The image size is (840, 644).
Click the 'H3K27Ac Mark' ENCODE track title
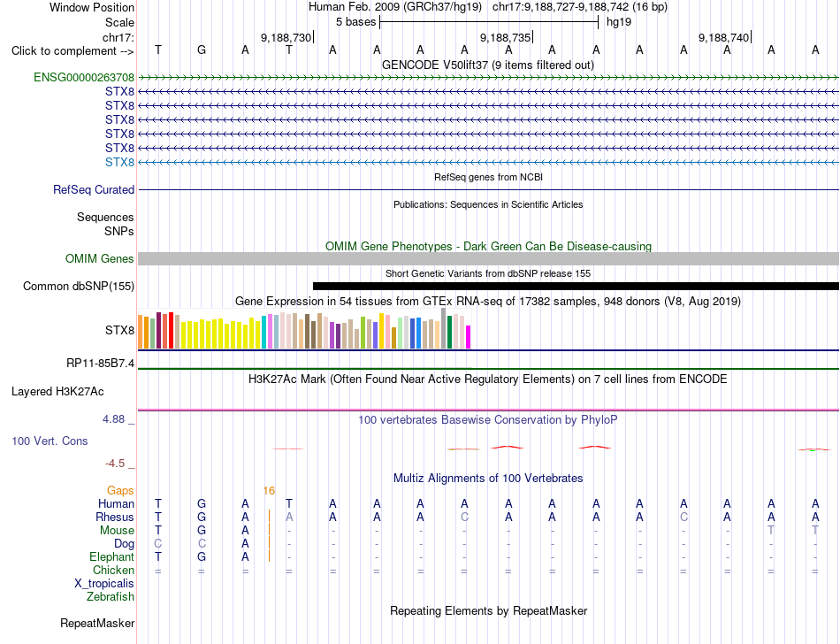click(487, 379)
